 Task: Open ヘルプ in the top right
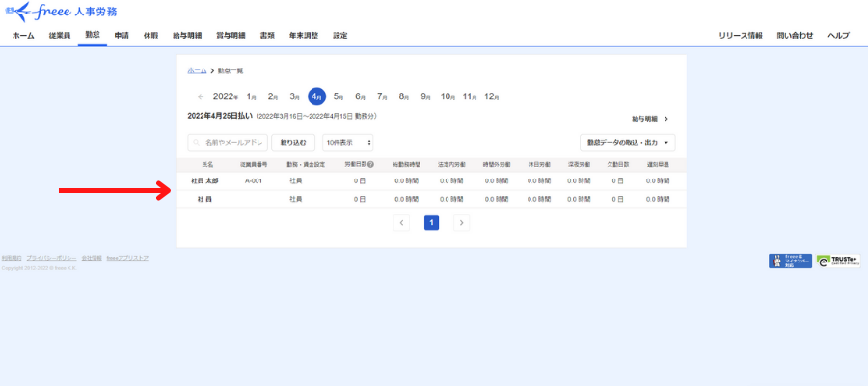click(x=838, y=35)
